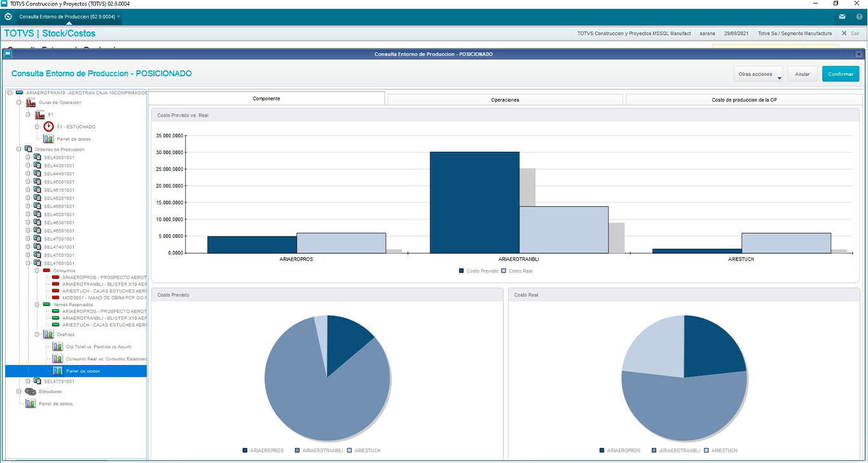Click the chart icon next to Graficos
This screenshot has height=463, width=868.
pyautogui.click(x=48, y=334)
